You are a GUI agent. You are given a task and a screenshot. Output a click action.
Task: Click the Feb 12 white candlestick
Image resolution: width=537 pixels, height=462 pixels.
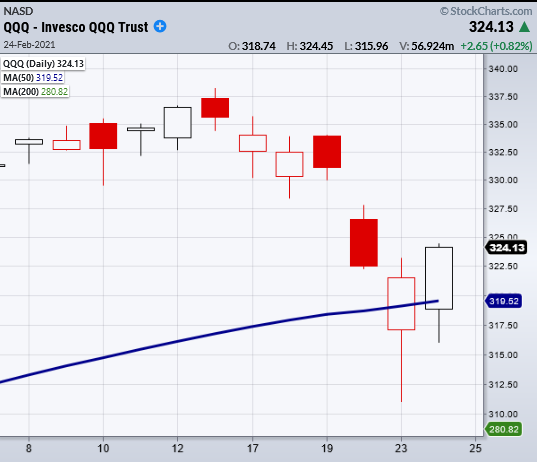pyautogui.click(x=177, y=123)
